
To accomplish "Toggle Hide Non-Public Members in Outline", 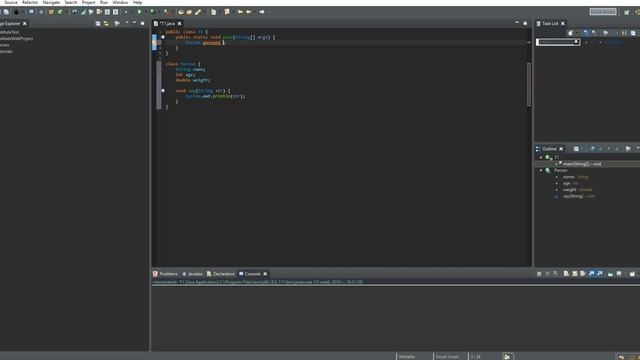I will [609, 149].
